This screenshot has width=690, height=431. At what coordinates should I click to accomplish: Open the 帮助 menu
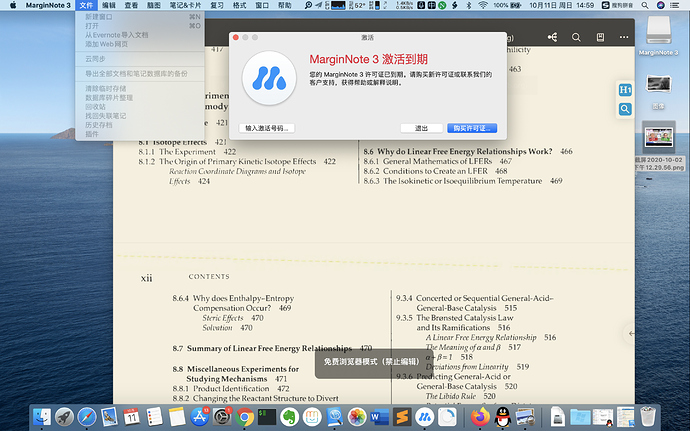[x=284, y=5]
